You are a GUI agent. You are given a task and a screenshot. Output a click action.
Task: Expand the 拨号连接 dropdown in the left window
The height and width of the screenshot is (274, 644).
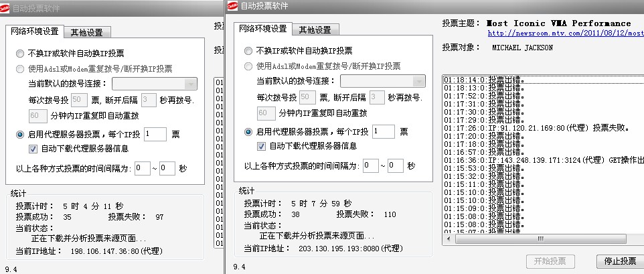pos(190,84)
